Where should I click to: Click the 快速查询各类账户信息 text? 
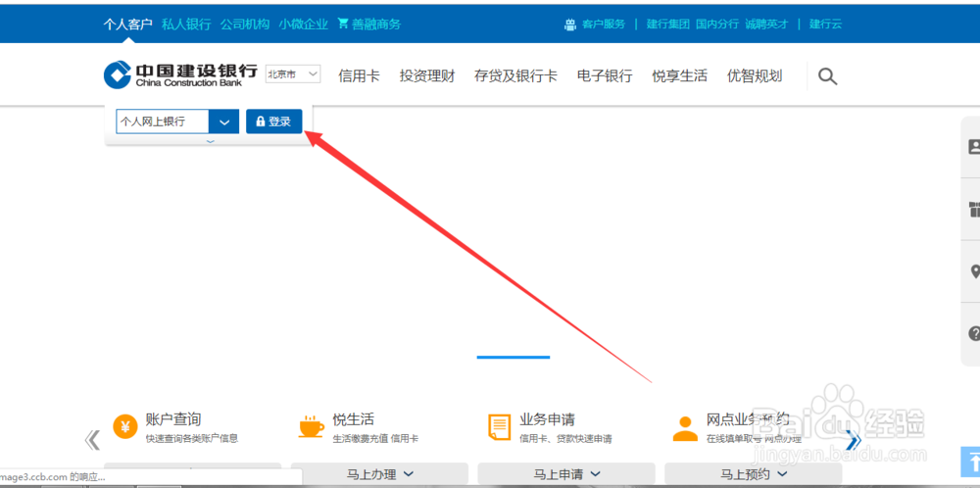coord(192,439)
